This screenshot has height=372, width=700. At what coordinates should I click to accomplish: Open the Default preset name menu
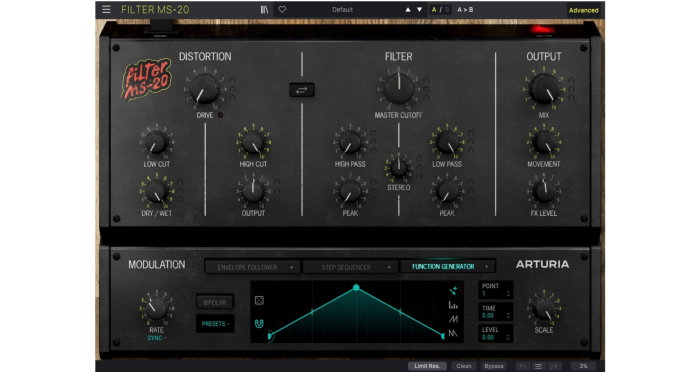click(x=342, y=9)
